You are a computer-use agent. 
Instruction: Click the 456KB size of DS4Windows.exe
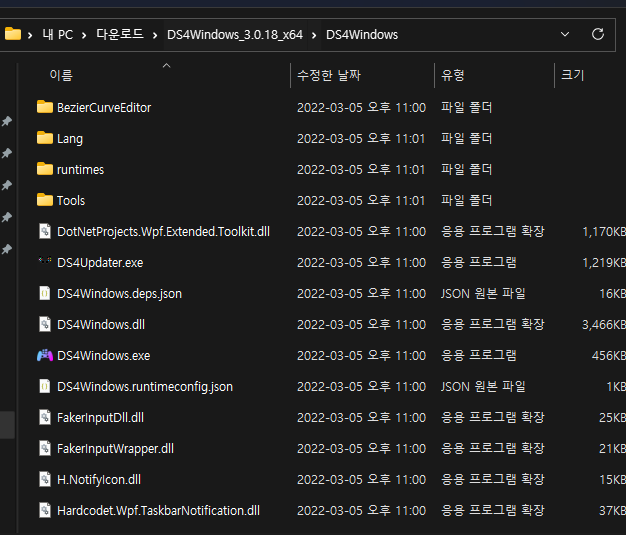pyautogui.click(x=608, y=356)
